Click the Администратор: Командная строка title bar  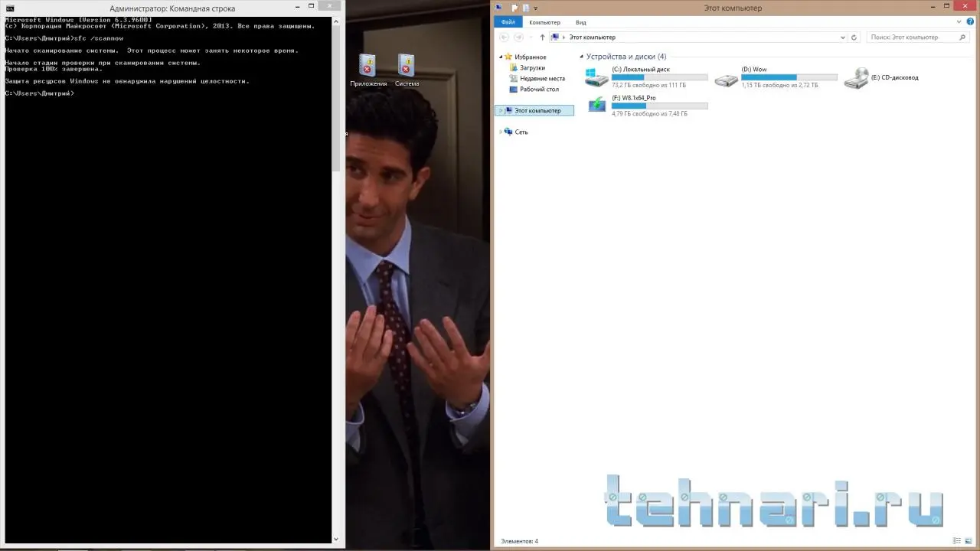(x=172, y=8)
